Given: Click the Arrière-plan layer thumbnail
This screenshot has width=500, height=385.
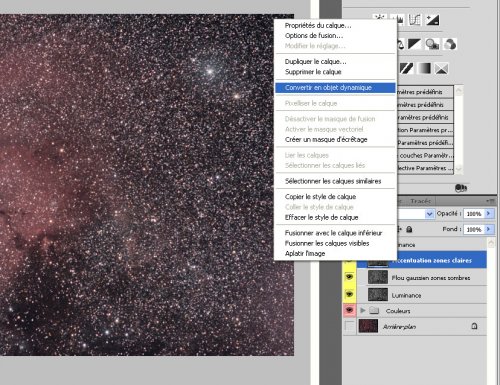Looking at the screenshot, I should click(368, 326).
